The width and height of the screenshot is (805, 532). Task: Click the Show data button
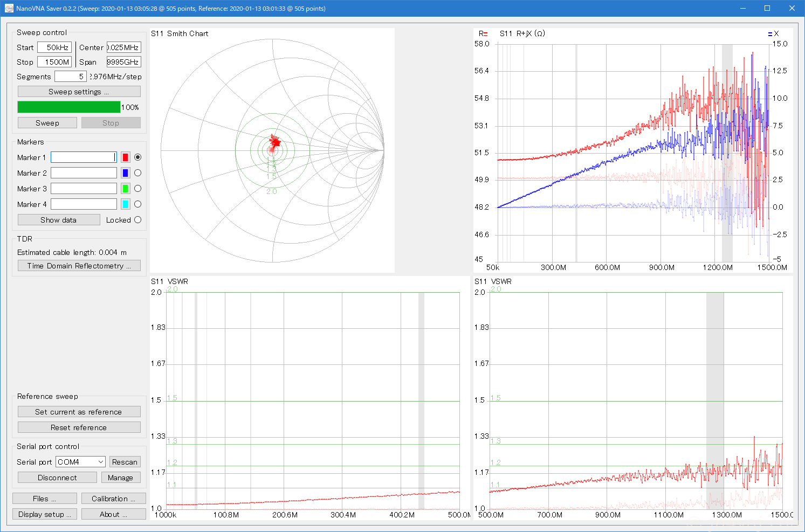pos(59,220)
